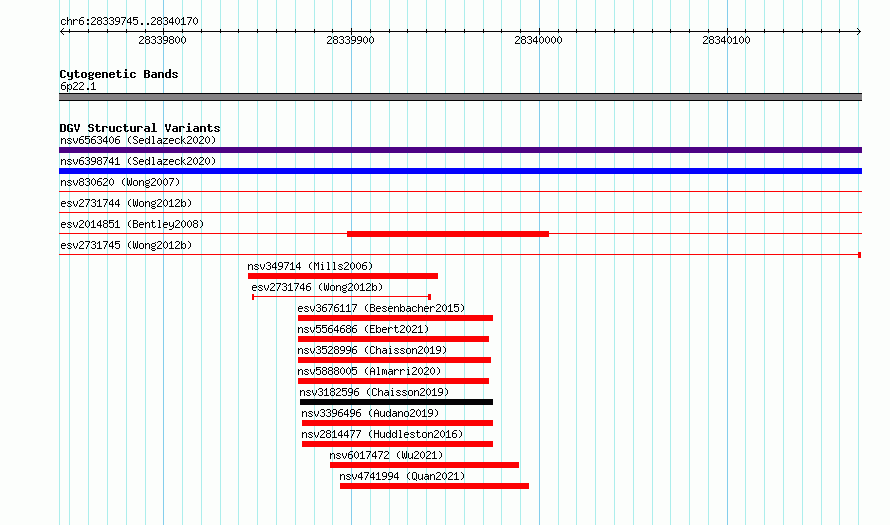Image resolution: width=890 pixels, height=525 pixels.
Task: Click the esv2731745 (Wong2012b) label
Action: click(126, 245)
